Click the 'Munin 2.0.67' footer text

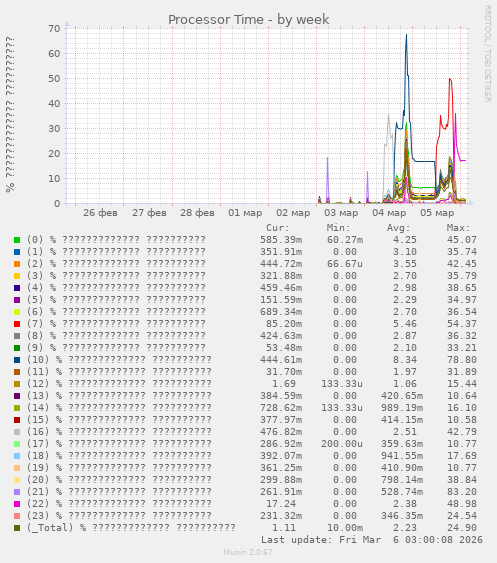click(x=248, y=552)
